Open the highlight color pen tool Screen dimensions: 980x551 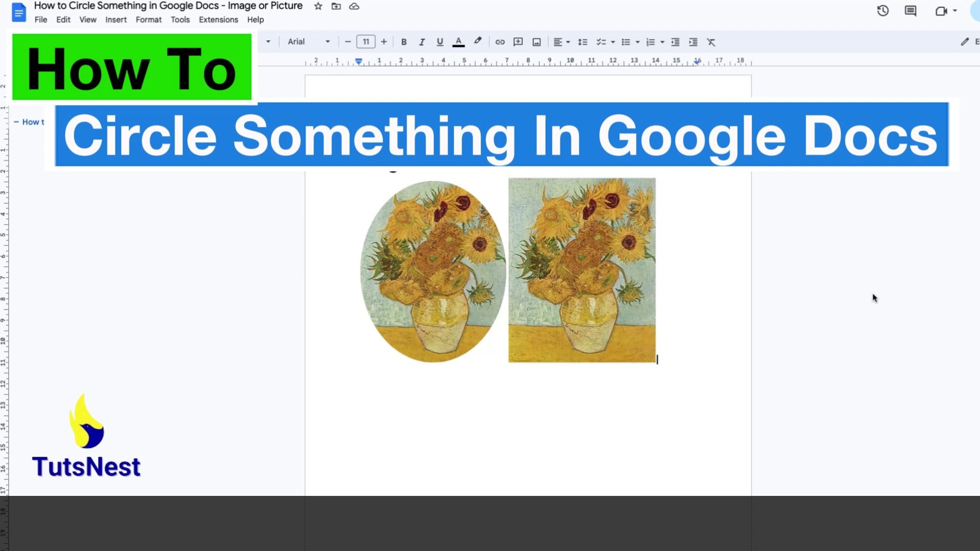pyautogui.click(x=478, y=41)
